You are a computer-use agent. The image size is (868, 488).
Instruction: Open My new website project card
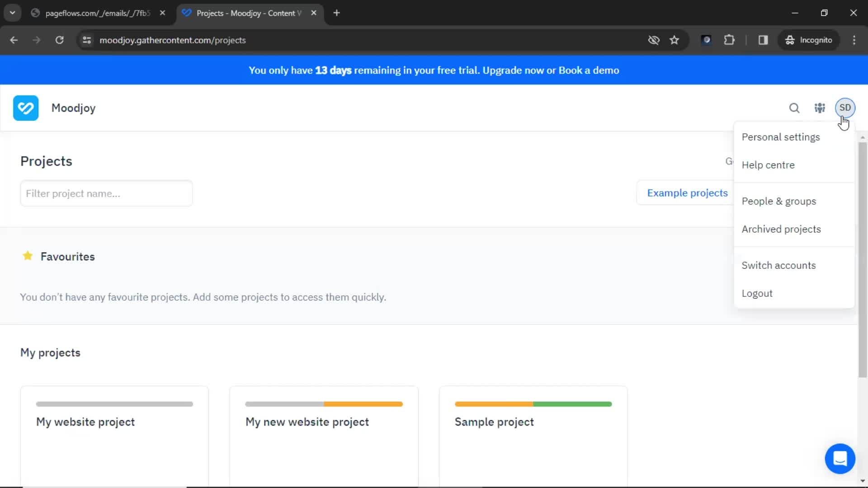tap(324, 436)
